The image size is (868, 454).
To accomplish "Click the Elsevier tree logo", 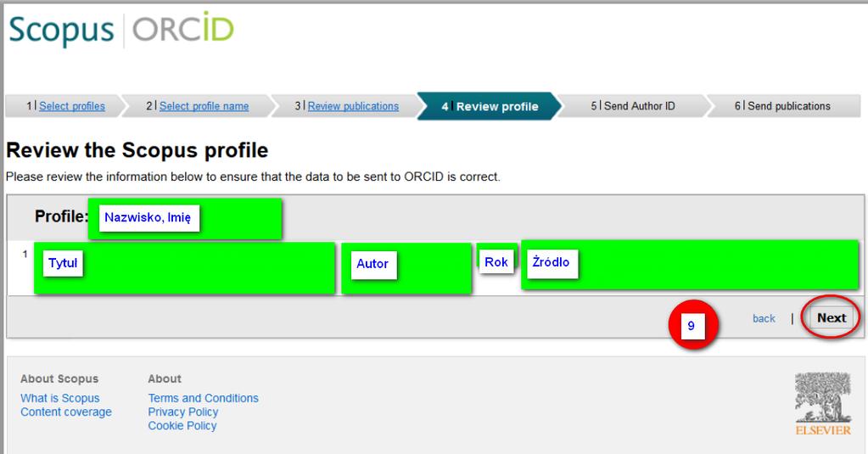I will tap(823, 404).
